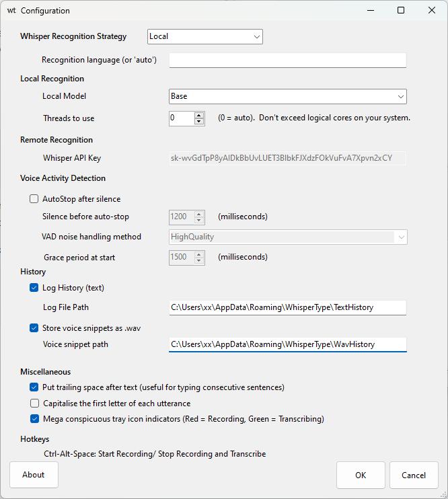Click the Ctrl-Alt-Space hotkey description text
Screen dimensions: 448x499
coord(155,454)
